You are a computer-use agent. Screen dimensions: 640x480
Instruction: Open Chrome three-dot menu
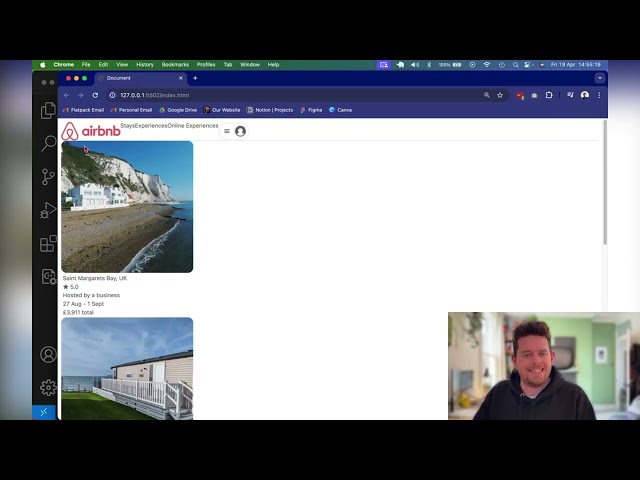(x=599, y=95)
